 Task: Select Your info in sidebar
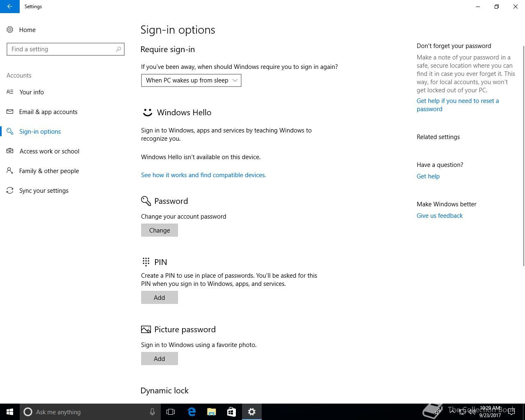[x=32, y=92]
